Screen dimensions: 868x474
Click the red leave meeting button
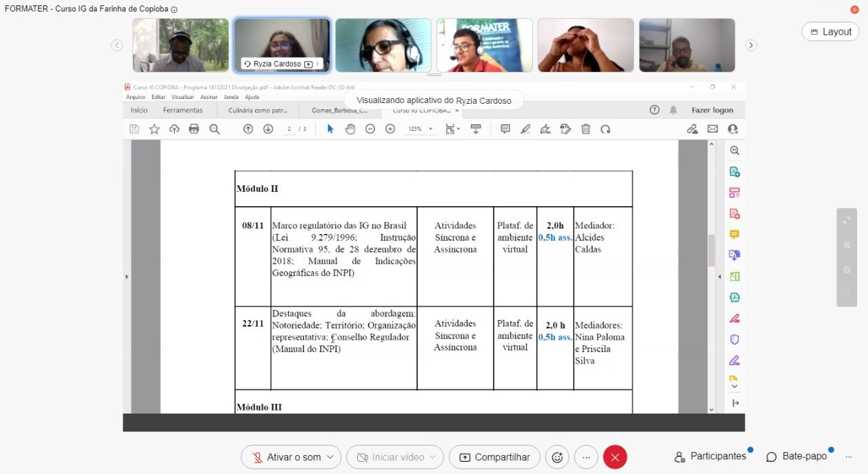point(615,457)
